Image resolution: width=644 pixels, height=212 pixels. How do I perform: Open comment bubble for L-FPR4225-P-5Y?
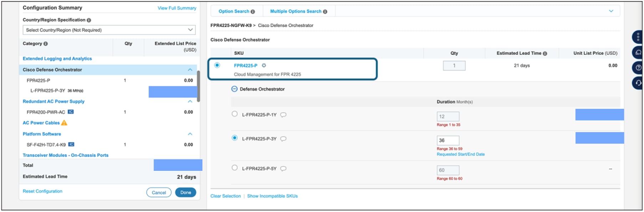point(283,169)
